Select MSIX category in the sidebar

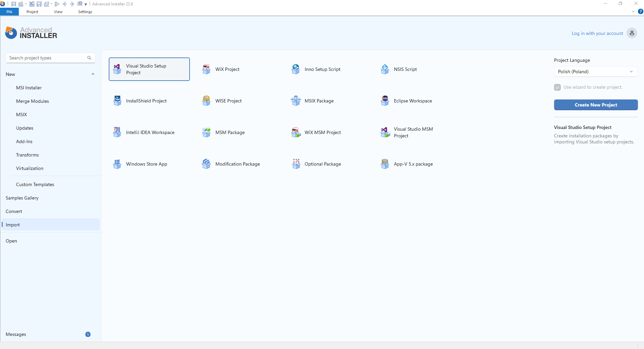(x=21, y=115)
